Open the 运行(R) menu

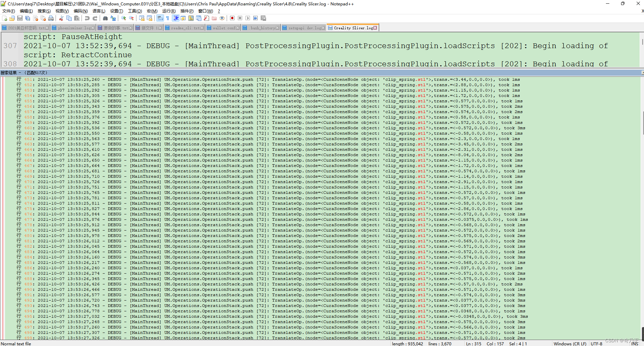click(x=169, y=11)
